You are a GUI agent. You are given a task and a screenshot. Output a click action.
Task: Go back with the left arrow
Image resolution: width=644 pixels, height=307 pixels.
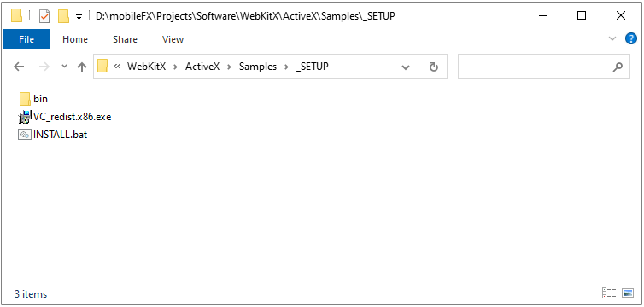[x=19, y=67]
